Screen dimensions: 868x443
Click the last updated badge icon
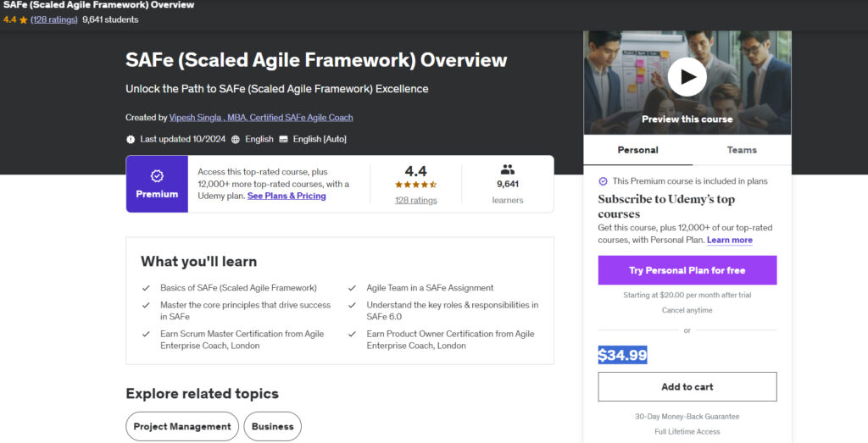(131, 139)
